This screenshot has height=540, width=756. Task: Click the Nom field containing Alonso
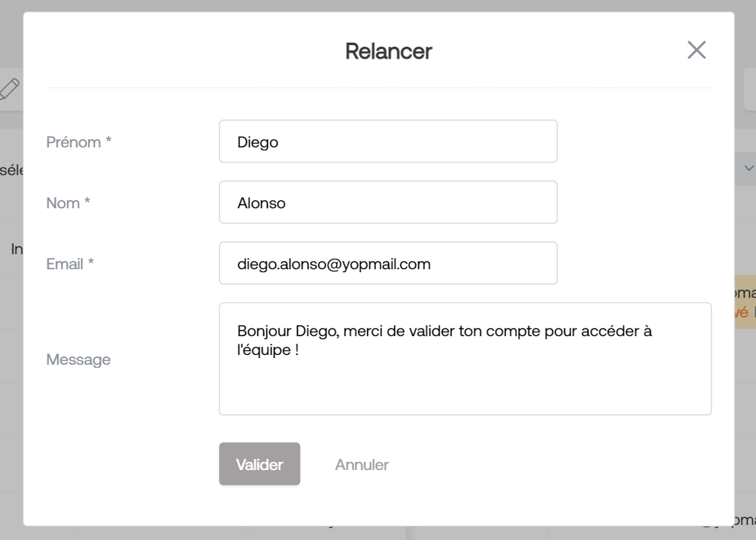pos(388,202)
